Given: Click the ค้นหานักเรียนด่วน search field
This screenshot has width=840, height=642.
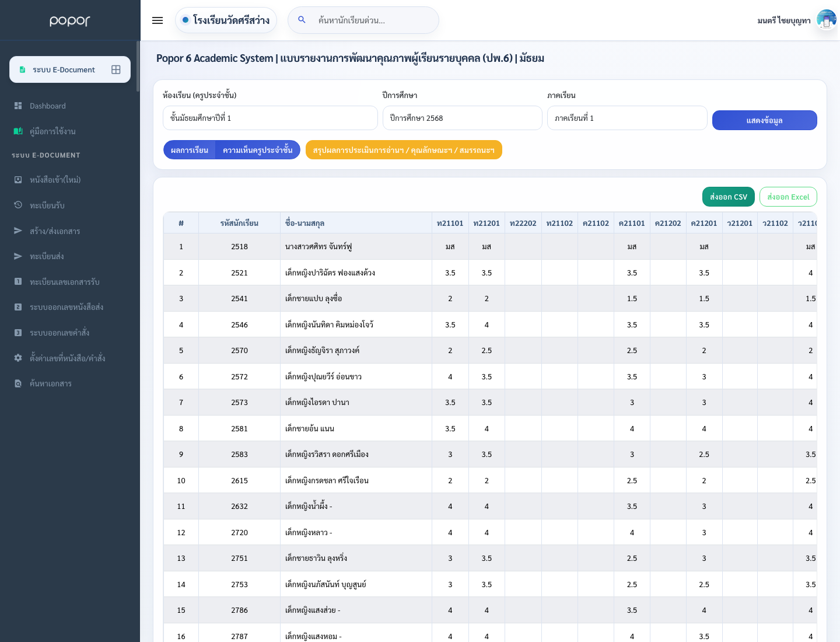Looking at the screenshot, I should click(x=363, y=20).
